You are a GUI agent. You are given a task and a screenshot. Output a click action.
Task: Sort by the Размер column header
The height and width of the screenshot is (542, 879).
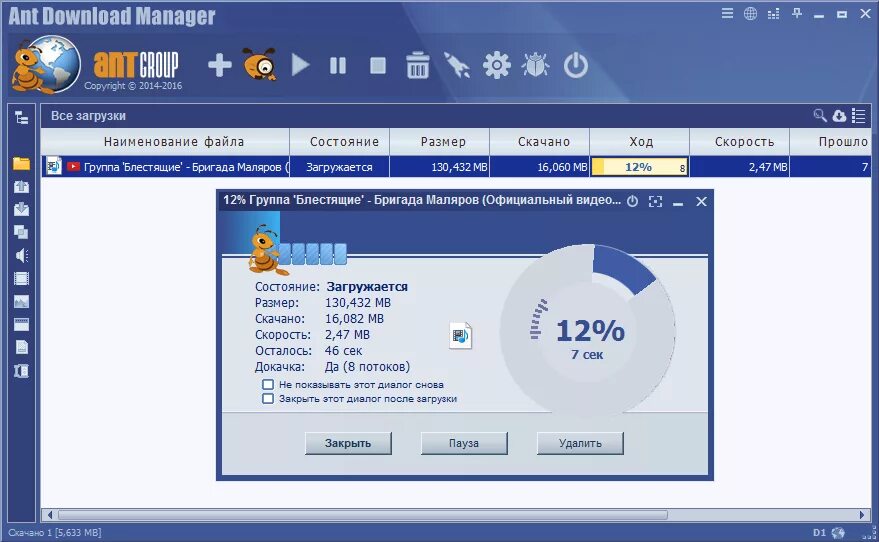[x=440, y=142]
